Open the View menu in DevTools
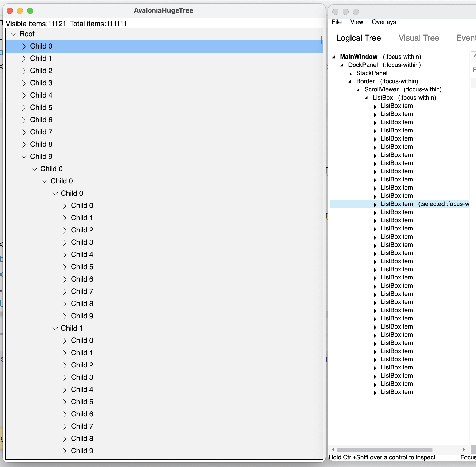 point(357,22)
